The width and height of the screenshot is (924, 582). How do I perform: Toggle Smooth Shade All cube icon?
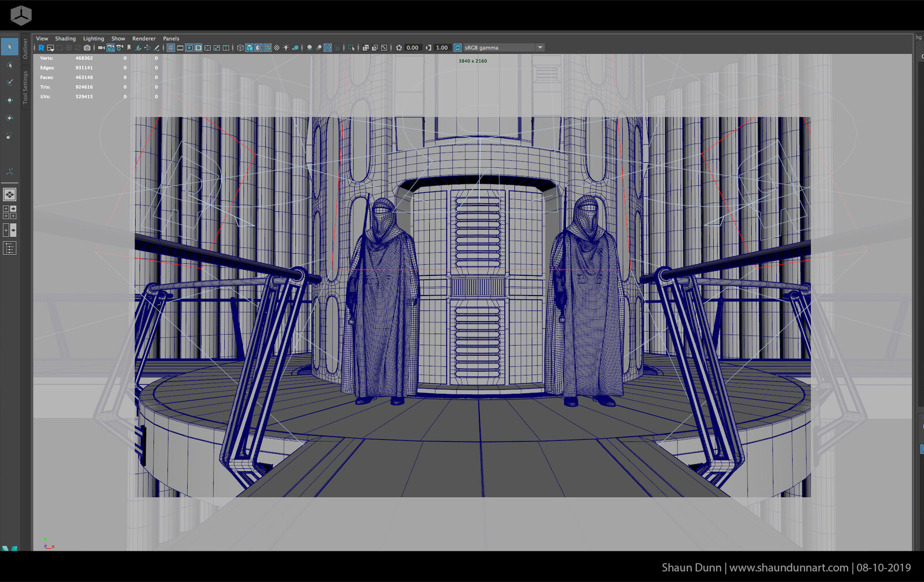pyautogui.click(x=249, y=48)
